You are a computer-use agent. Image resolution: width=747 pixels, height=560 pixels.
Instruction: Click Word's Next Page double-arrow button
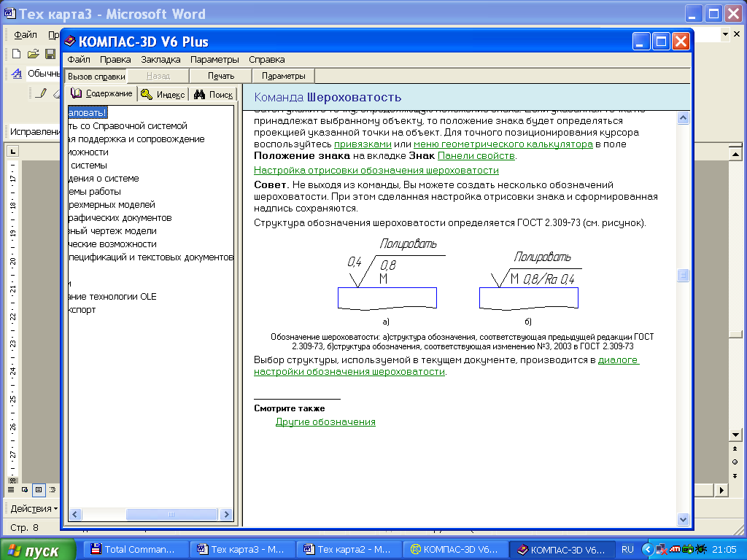pyautogui.click(x=735, y=475)
